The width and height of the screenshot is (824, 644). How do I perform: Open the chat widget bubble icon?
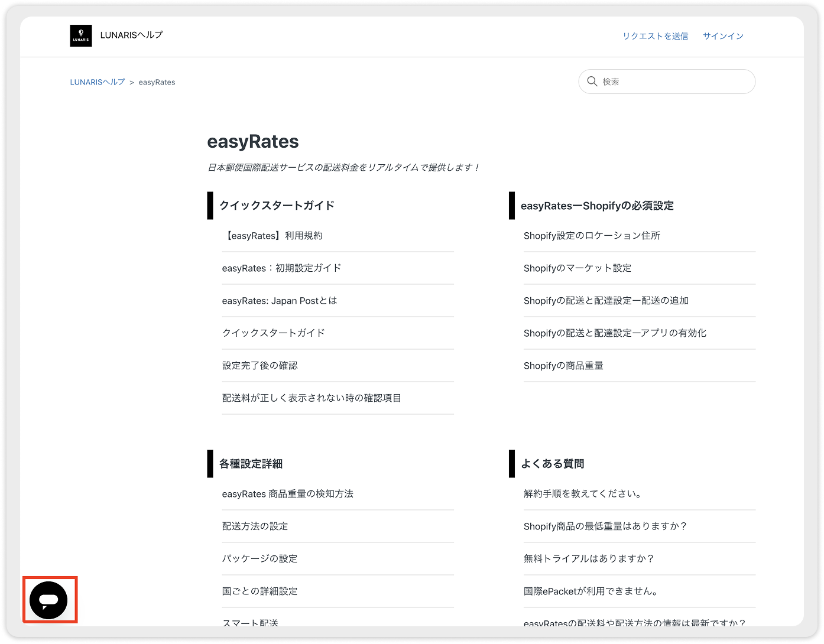click(49, 600)
